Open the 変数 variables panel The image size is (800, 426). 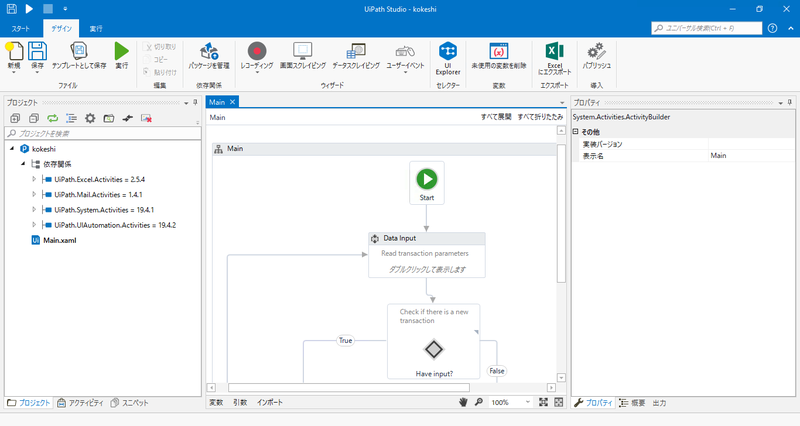tap(216, 403)
